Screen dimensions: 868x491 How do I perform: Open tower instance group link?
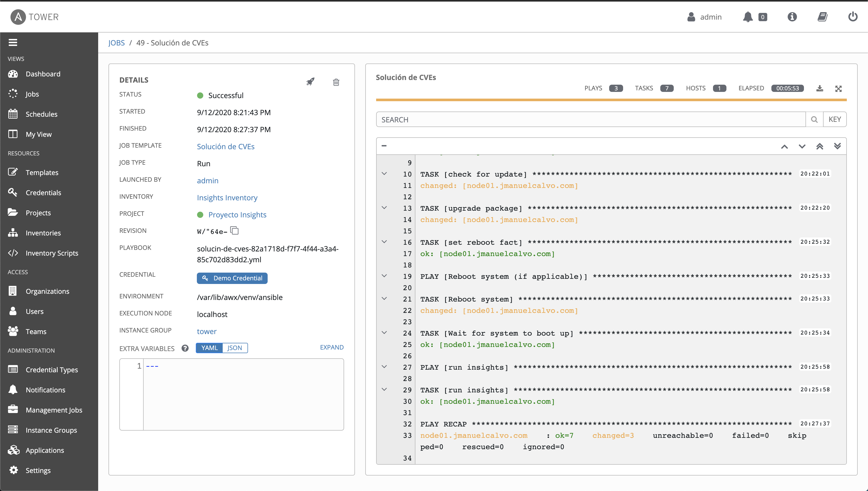(x=207, y=331)
